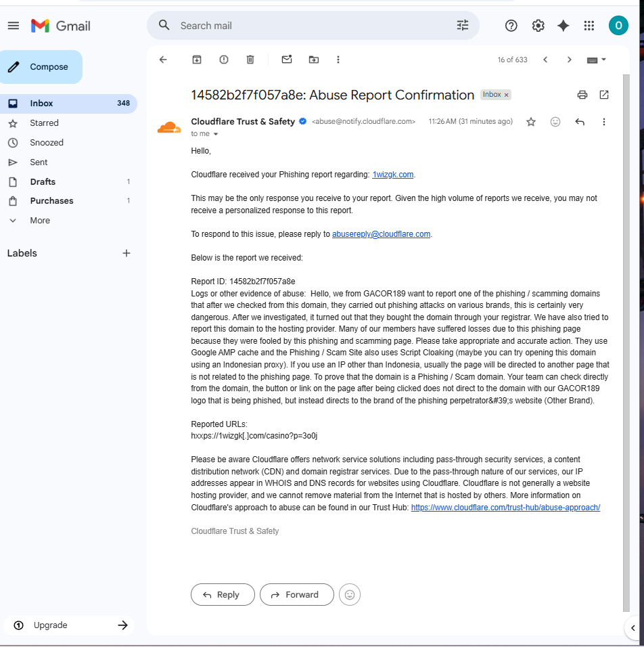Image resolution: width=644 pixels, height=647 pixels.
Task: Open the Upgrade storage option
Action: [x=69, y=625]
